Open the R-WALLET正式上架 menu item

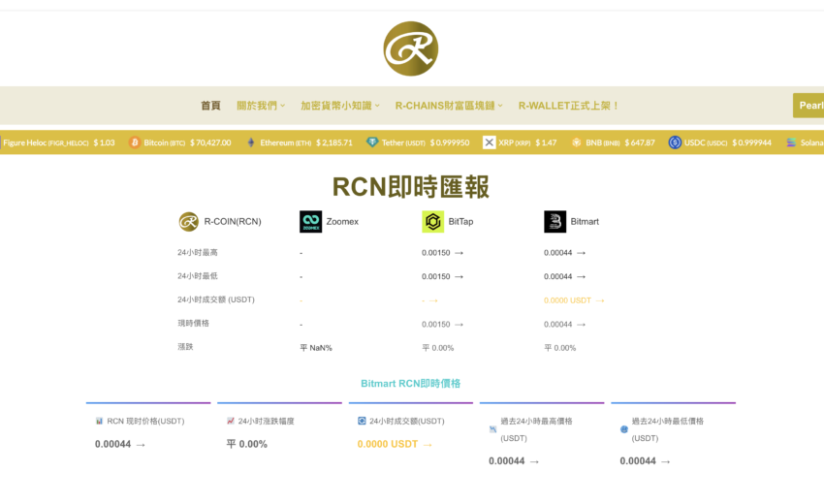click(568, 106)
